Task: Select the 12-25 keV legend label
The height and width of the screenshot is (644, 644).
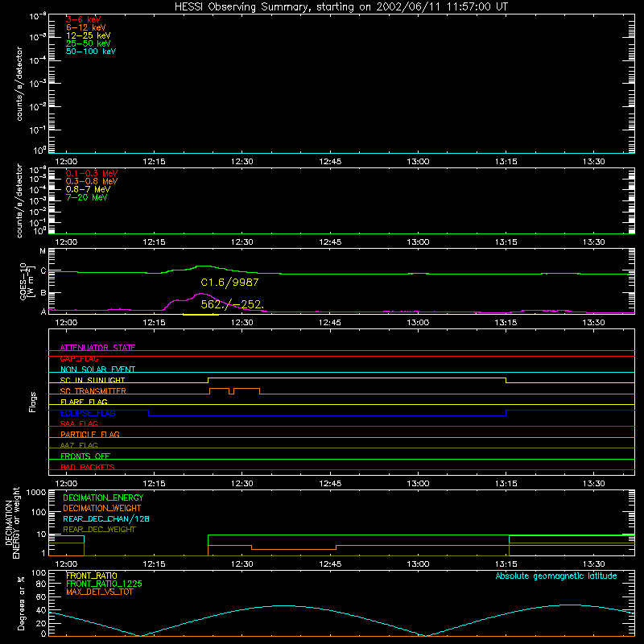Action: 89,35
